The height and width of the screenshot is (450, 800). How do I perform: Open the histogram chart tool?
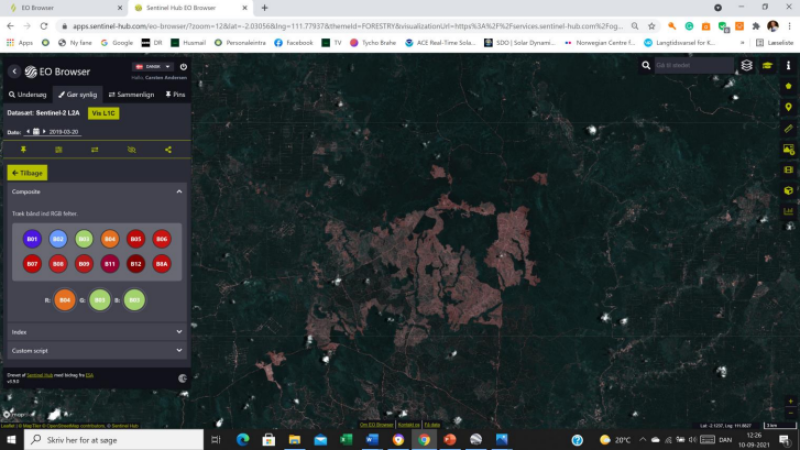point(788,212)
